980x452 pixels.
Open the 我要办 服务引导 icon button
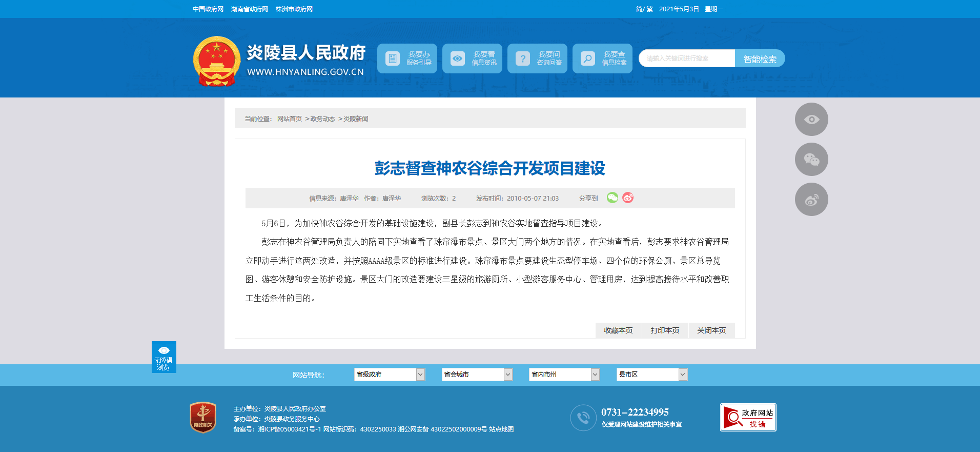pos(407,58)
